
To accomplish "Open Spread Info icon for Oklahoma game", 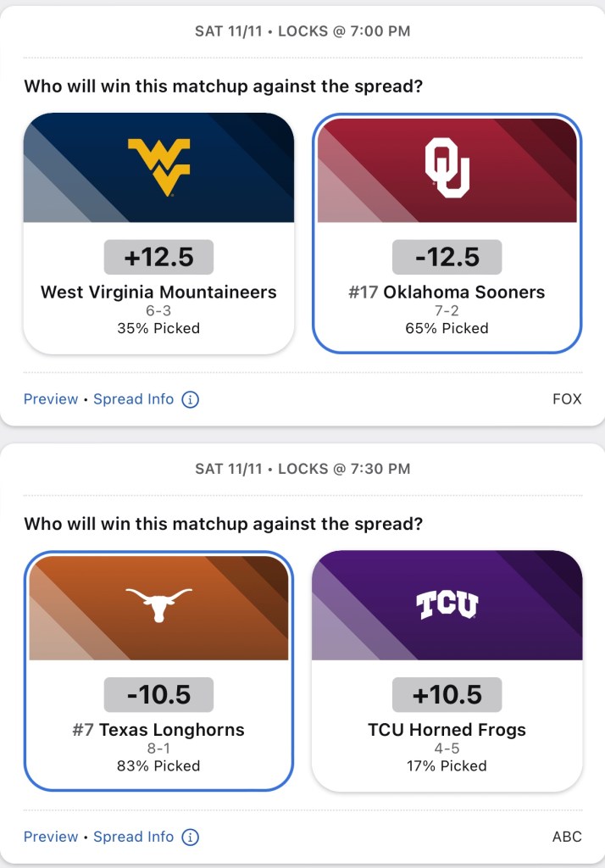I will (x=191, y=398).
